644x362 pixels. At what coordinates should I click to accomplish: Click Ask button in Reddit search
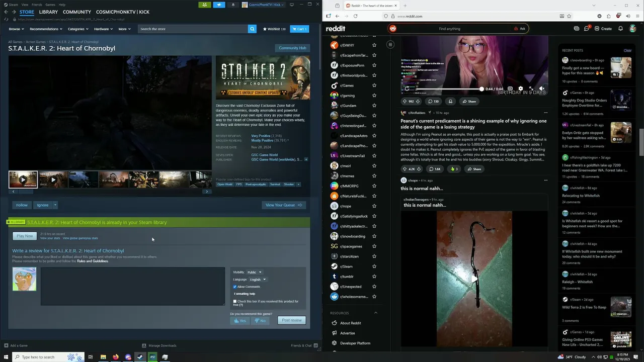[520, 29]
